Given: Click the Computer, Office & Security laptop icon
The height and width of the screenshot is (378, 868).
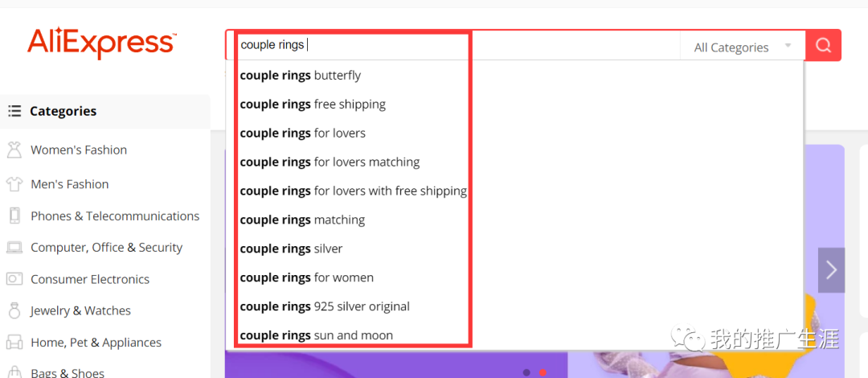Looking at the screenshot, I should pos(14,248).
